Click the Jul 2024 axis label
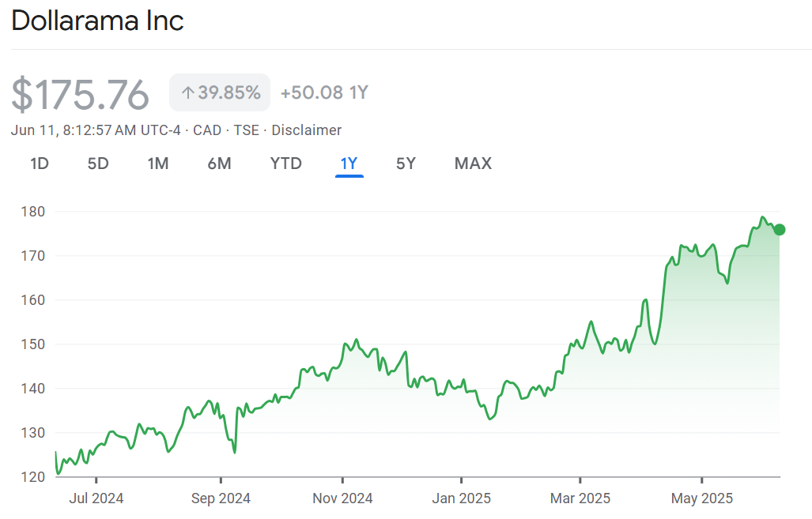 [x=96, y=498]
